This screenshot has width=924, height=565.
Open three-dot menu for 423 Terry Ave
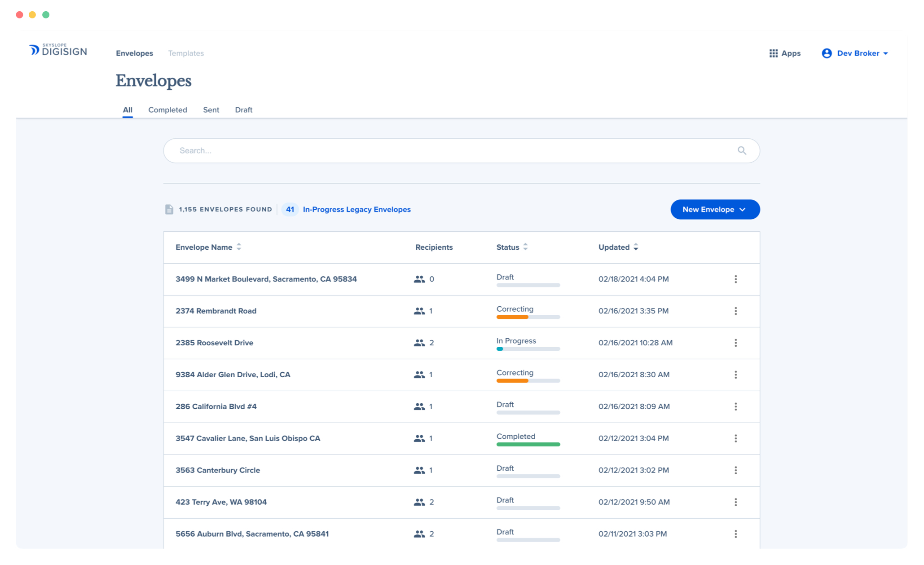click(x=735, y=503)
